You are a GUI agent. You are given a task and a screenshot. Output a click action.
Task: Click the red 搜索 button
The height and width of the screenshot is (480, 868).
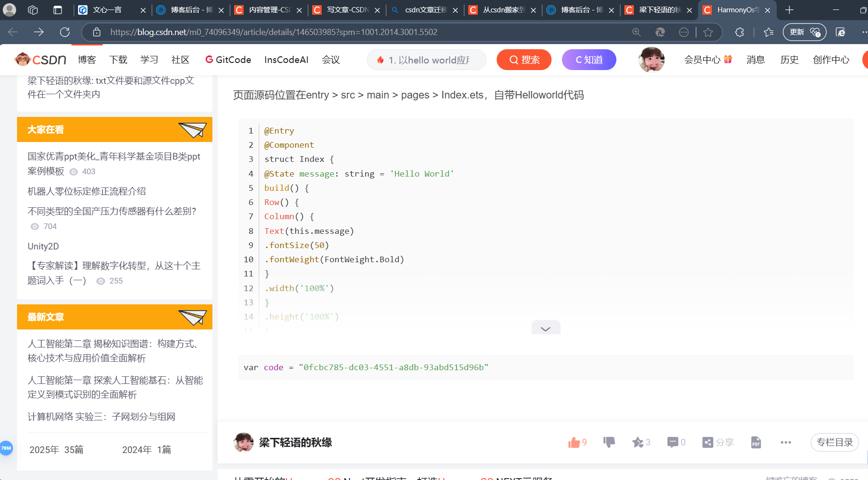(x=524, y=60)
